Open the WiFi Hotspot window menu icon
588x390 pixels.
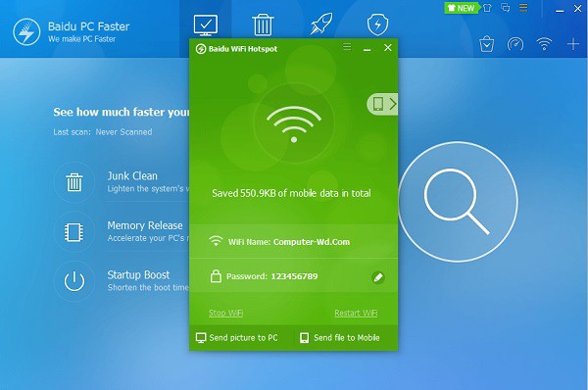347,47
